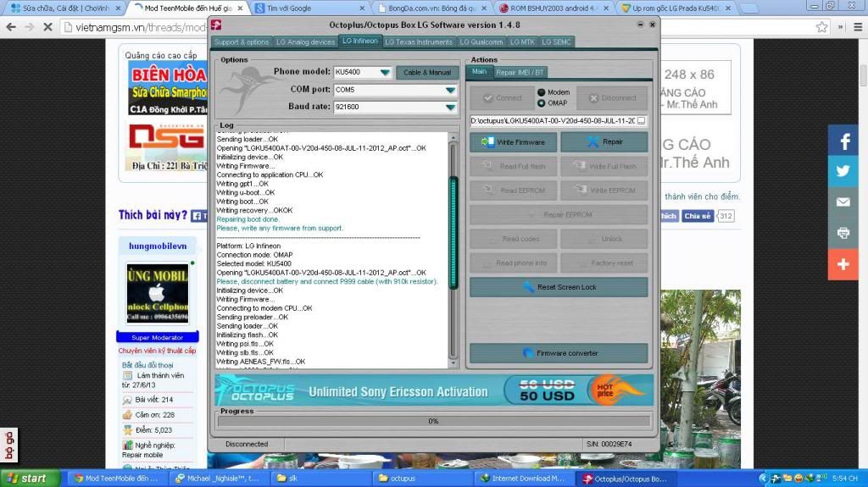Open the sk folder taskbar item

click(321, 479)
